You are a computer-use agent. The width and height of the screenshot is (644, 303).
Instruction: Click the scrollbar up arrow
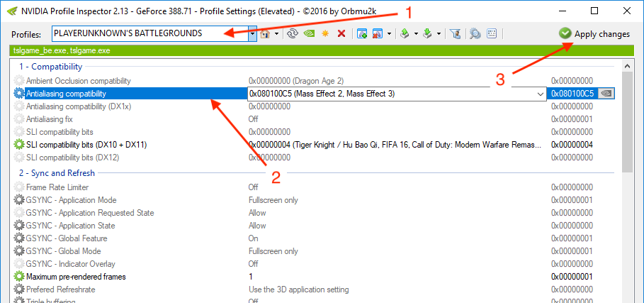[627, 66]
